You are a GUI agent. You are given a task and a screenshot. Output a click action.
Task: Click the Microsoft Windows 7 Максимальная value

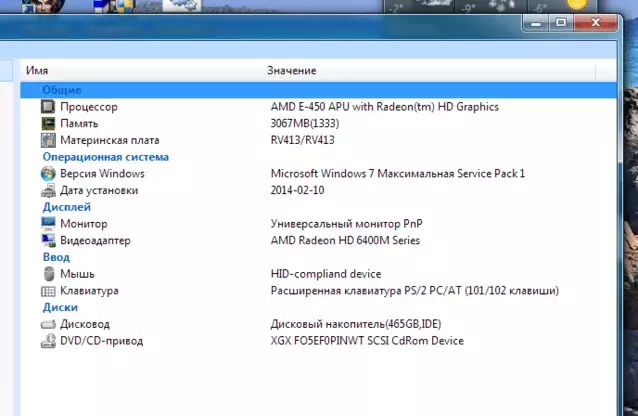pos(398,173)
